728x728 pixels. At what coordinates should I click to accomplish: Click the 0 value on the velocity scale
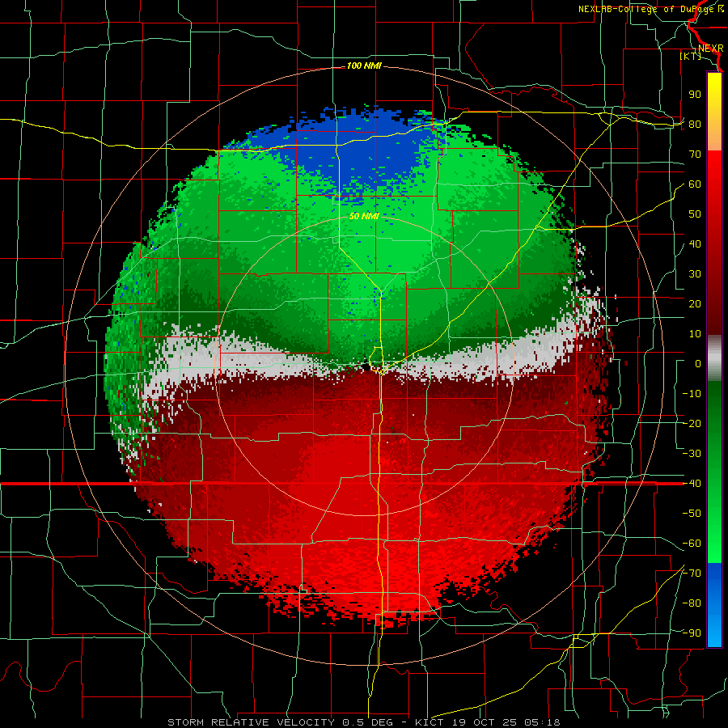(x=698, y=364)
